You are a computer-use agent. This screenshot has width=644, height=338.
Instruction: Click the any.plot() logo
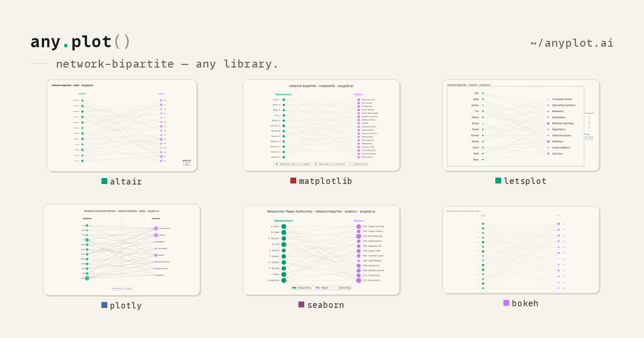(80, 42)
